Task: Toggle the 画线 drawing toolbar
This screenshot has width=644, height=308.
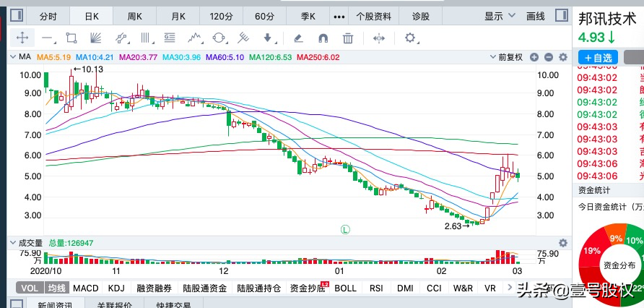Action: [x=535, y=16]
